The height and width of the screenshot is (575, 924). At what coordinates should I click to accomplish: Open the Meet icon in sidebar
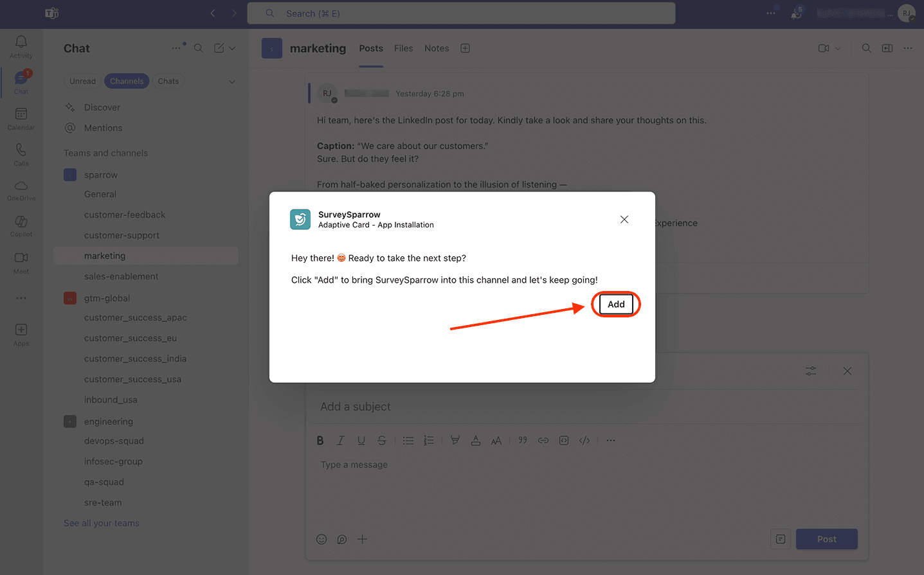pyautogui.click(x=21, y=262)
